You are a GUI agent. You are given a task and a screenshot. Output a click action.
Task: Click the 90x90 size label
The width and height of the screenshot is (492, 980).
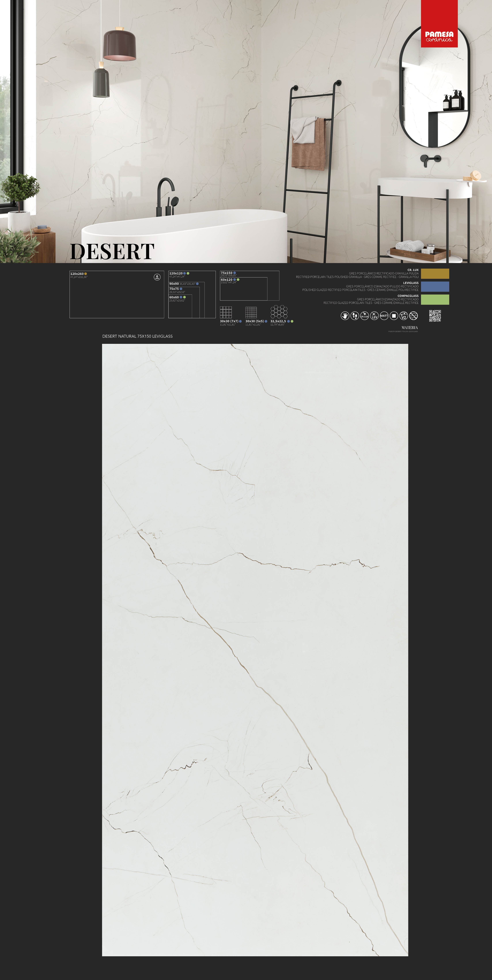[174, 284]
